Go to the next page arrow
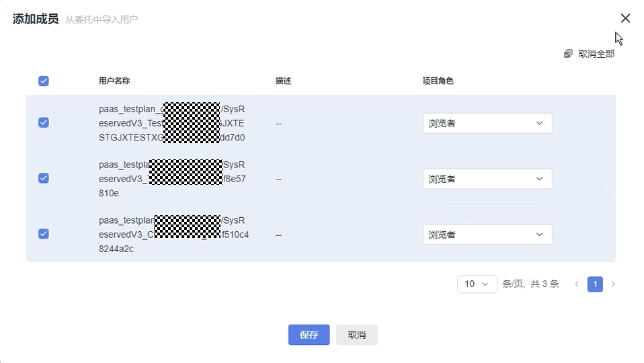The width and height of the screenshot is (644, 363). (613, 284)
